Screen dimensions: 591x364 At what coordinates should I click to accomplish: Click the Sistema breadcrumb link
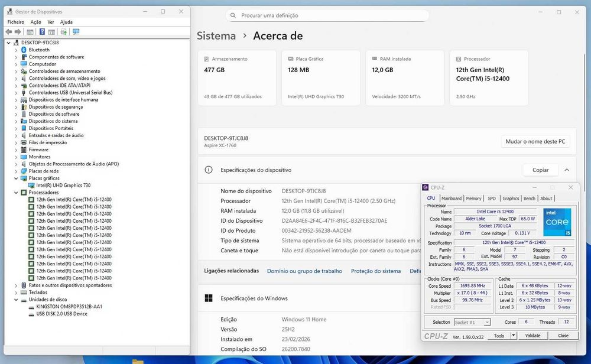(x=216, y=36)
